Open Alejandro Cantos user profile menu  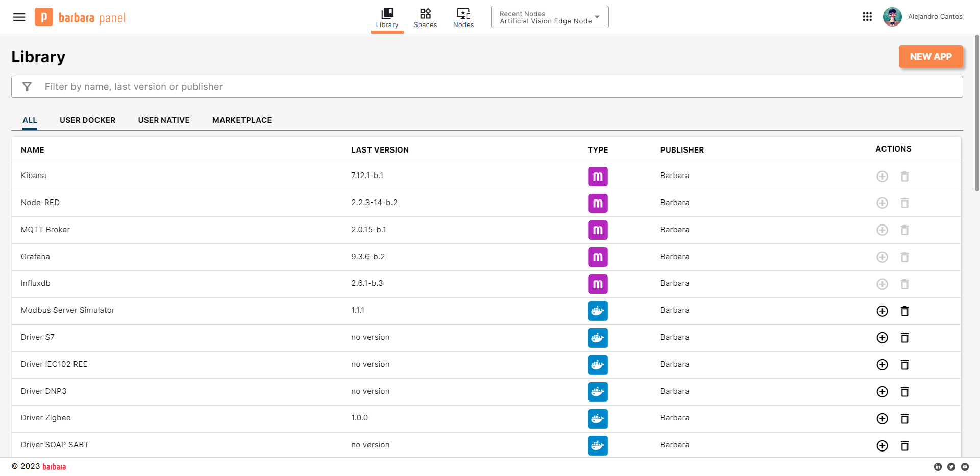pyautogui.click(x=923, y=17)
